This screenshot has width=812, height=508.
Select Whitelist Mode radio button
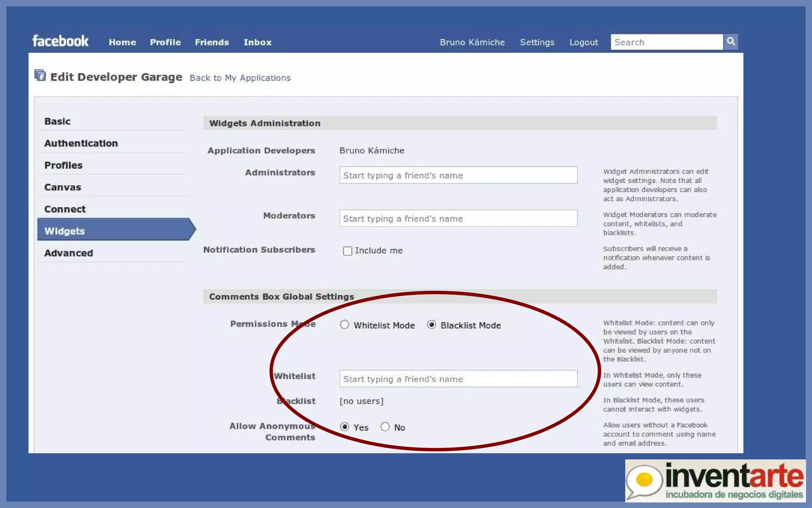click(345, 325)
